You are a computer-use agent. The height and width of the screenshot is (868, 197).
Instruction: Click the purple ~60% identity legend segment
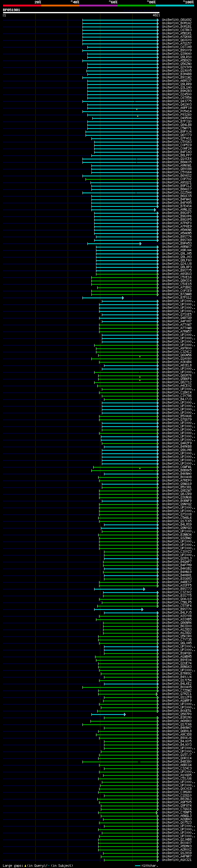pos(98,6)
